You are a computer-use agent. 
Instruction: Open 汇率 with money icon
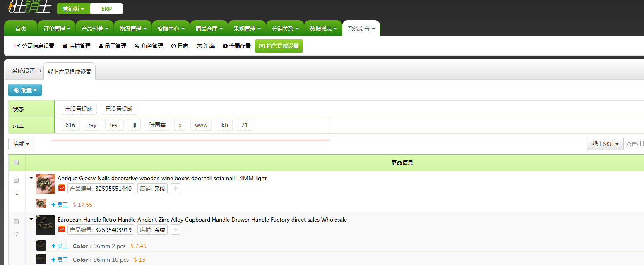206,46
